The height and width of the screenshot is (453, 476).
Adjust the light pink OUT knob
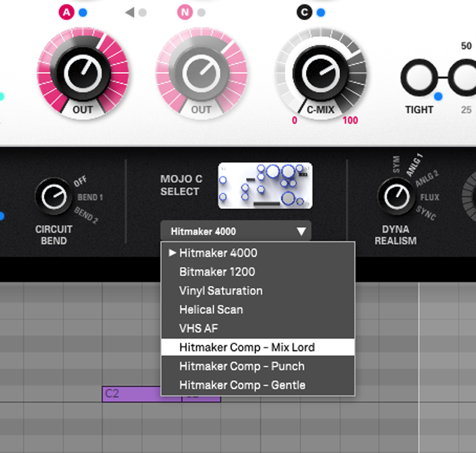(x=201, y=73)
